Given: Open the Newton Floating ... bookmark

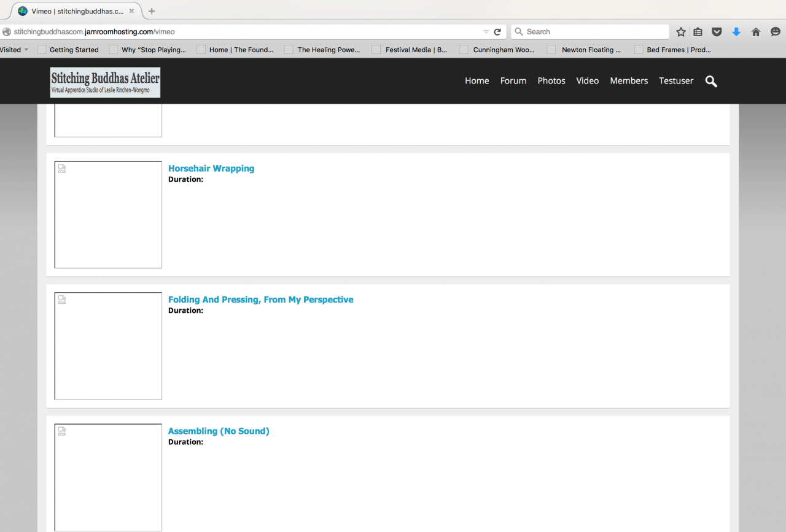Looking at the screenshot, I should pos(585,50).
